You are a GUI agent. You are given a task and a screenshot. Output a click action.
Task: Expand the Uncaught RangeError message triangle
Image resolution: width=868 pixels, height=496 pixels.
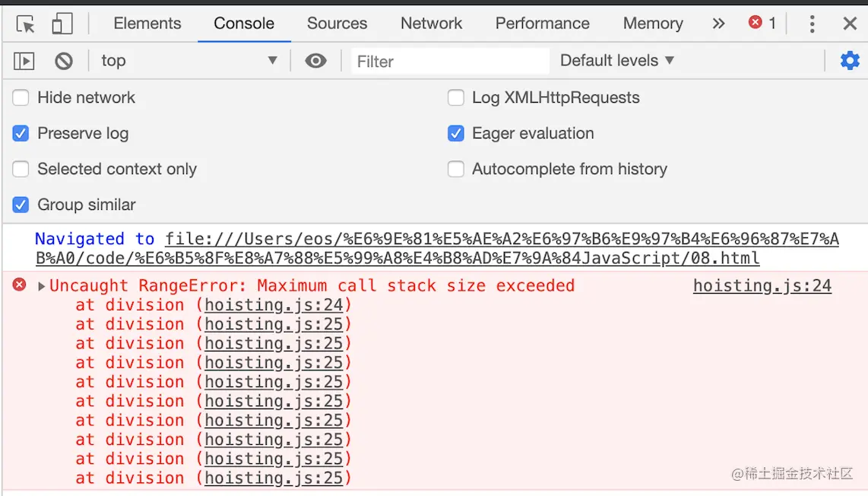click(42, 286)
